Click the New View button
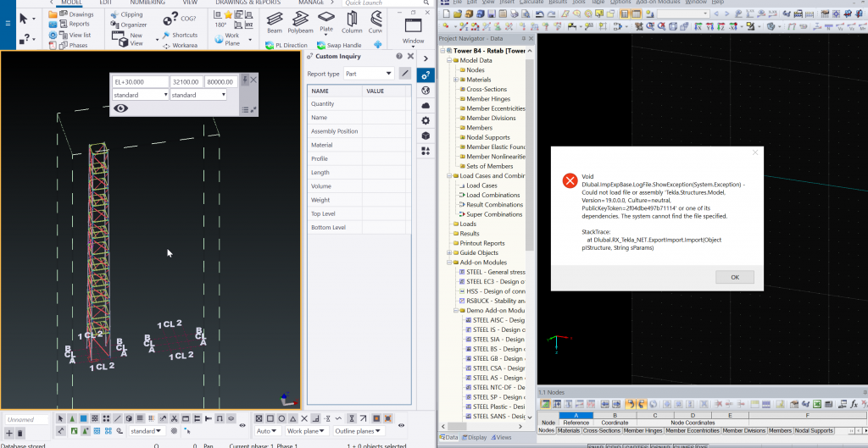This screenshot has height=448, width=868. coord(129,39)
